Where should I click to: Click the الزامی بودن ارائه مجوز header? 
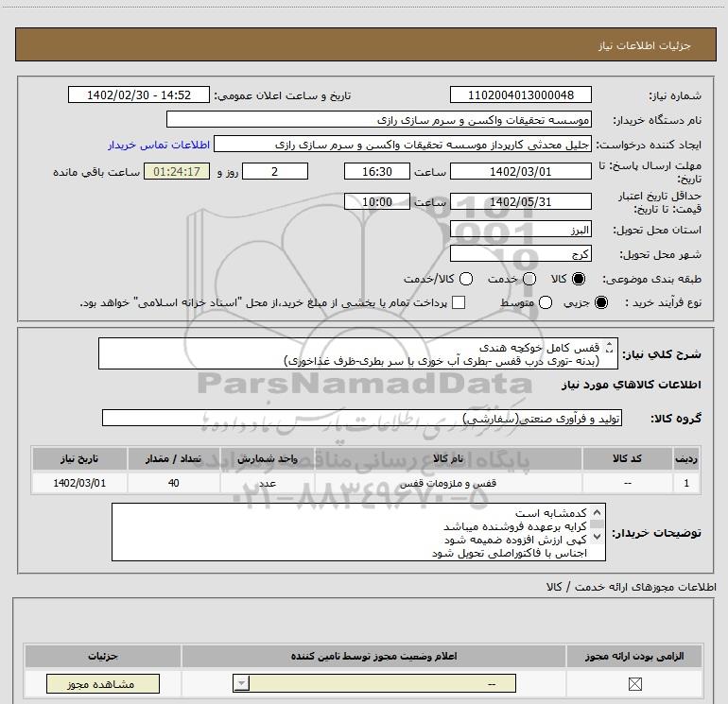point(634,656)
